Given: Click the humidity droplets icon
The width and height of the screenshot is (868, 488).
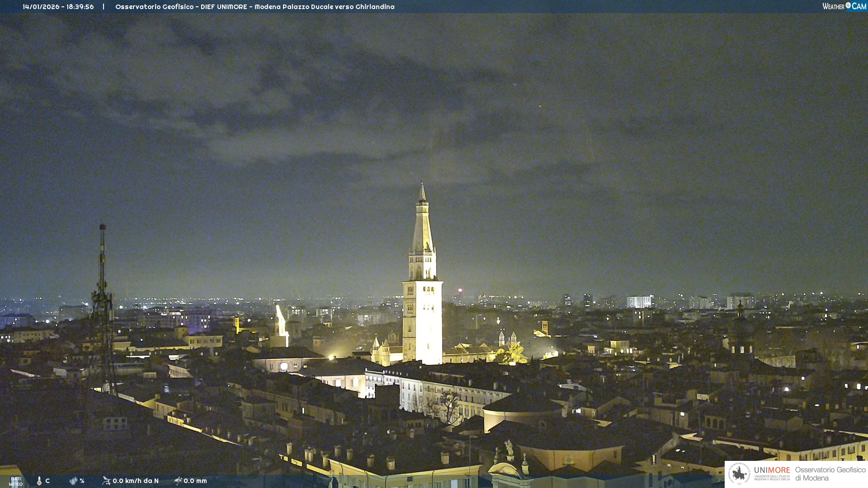Looking at the screenshot, I should [73, 481].
